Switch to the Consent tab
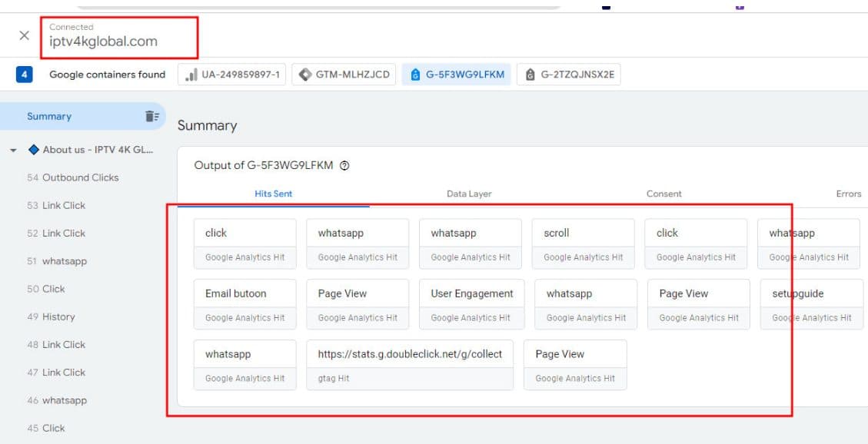The height and width of the screenshot is (444, 868). 663,194
